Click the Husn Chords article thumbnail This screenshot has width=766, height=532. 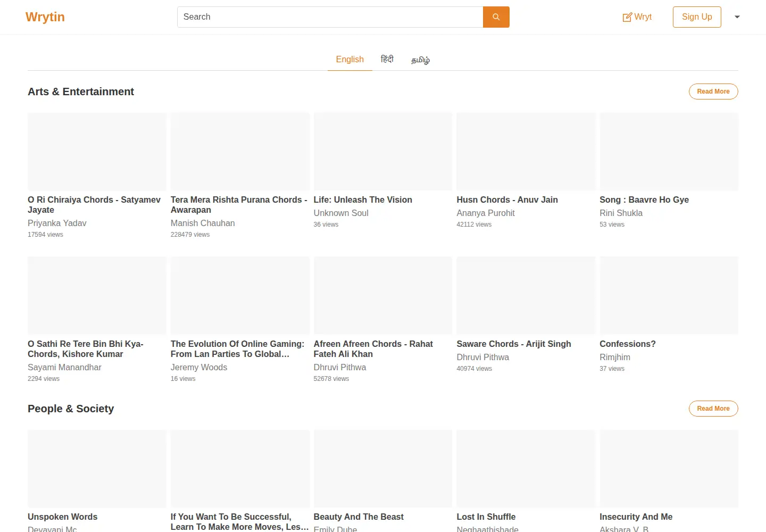tap(526, 151)
